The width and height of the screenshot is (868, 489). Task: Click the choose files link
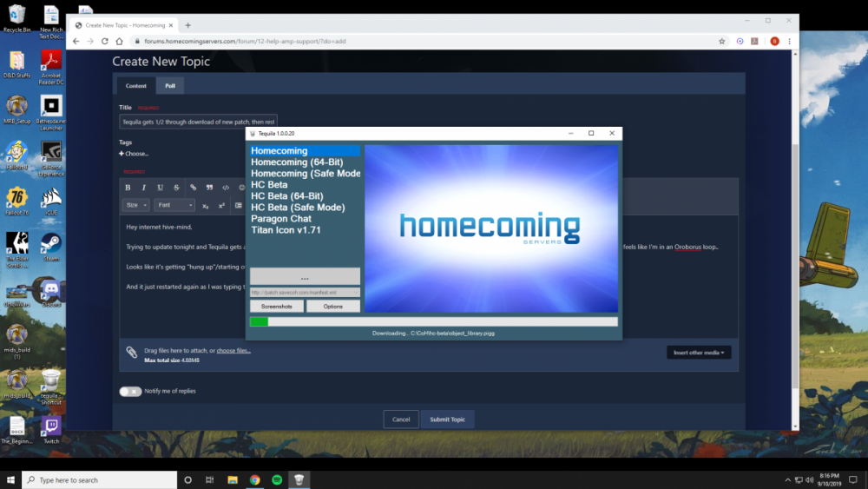[x=233, y=351]
